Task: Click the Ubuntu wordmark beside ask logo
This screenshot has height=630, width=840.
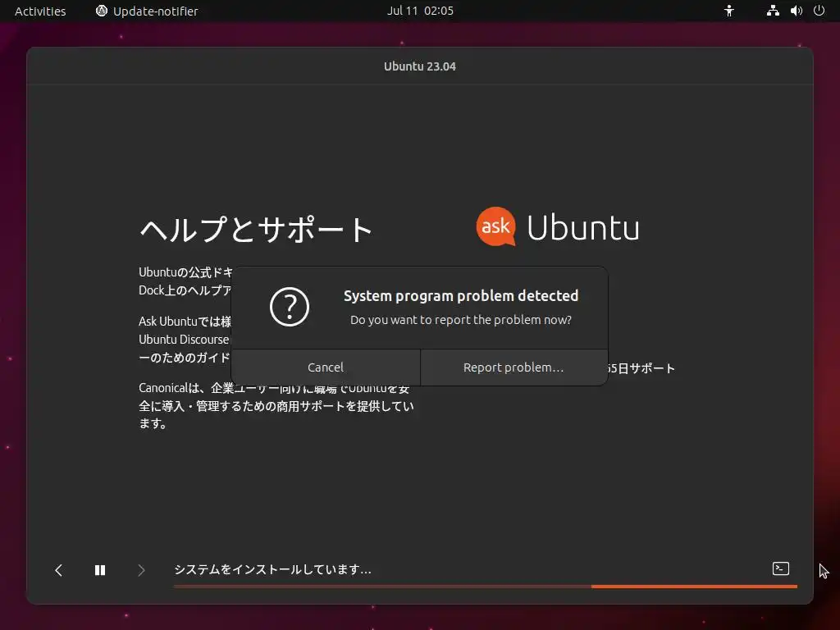Action: pos(583,228)
